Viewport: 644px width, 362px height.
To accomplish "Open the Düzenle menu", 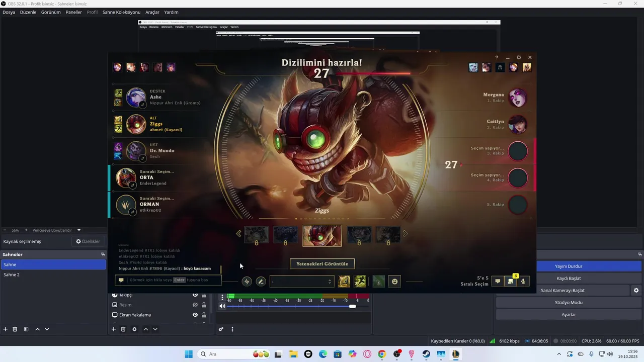I will pos(28,12).
